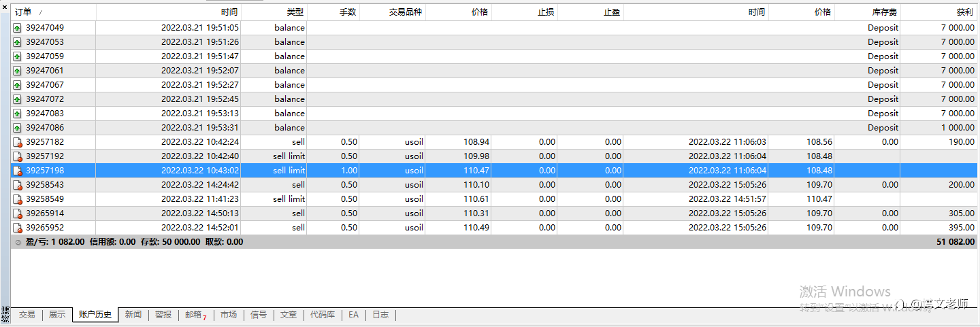Click the order icon for trade 39257192

point(18,156)
